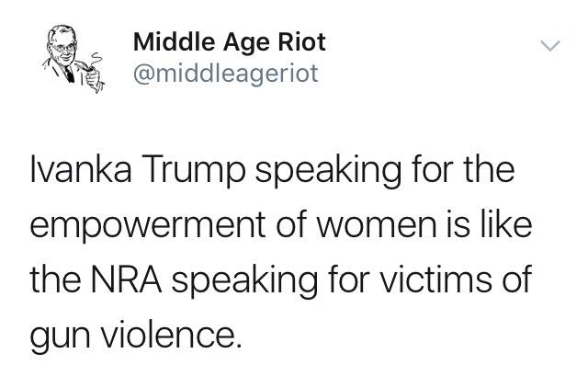
Task: Expand the tweet options chevron menu
Action: [x=550, y=46]
